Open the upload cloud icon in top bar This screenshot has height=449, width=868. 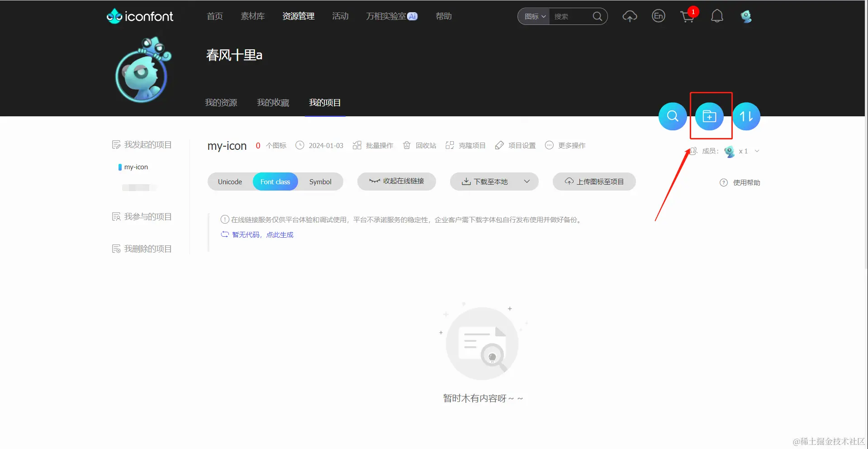pos(630,16)
